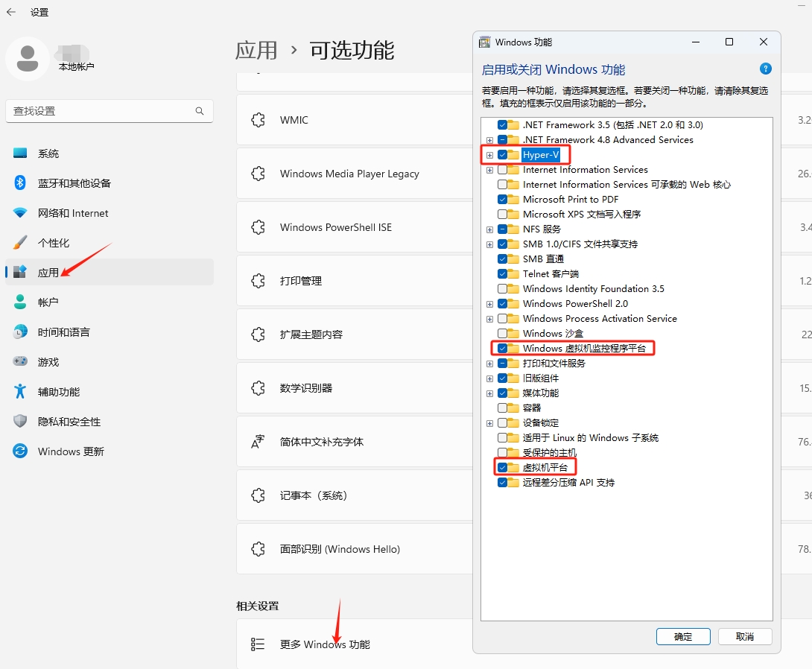The width and height of the screenshot is (812, 669).
Task: Open System settings in sidebar
Action: tap(110, 153)
